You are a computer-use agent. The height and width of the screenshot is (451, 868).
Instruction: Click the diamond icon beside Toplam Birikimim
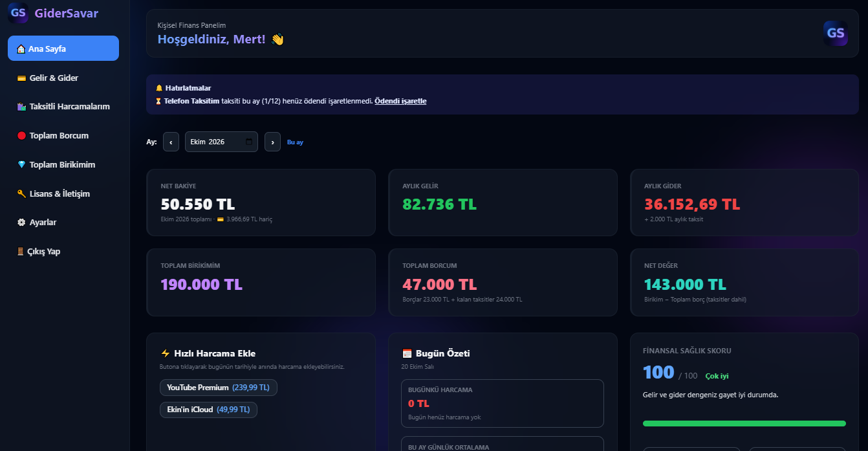coord(21,165)
